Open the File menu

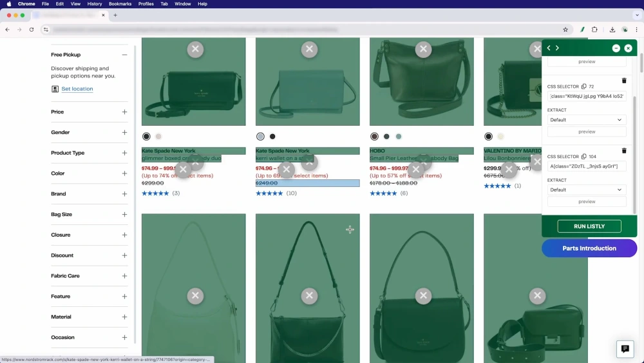[x=45, y=4]
